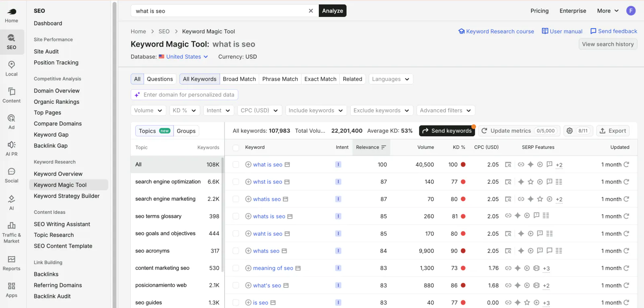Open SERP features +3 in 'meaning of seo' row

546,269
